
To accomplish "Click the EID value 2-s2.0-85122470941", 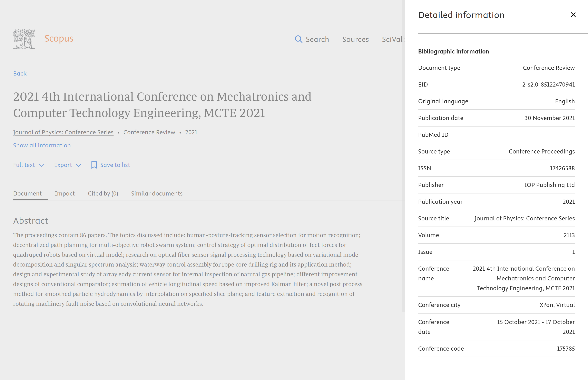I will pos(549,84).
